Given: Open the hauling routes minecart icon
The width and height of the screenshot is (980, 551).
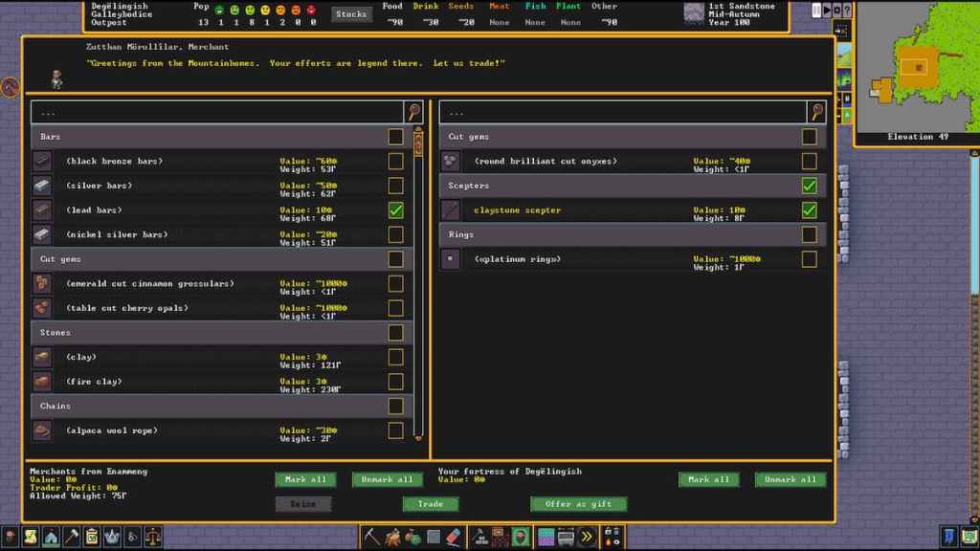Looking at the screenshot, I should click(x=567, y=537).
